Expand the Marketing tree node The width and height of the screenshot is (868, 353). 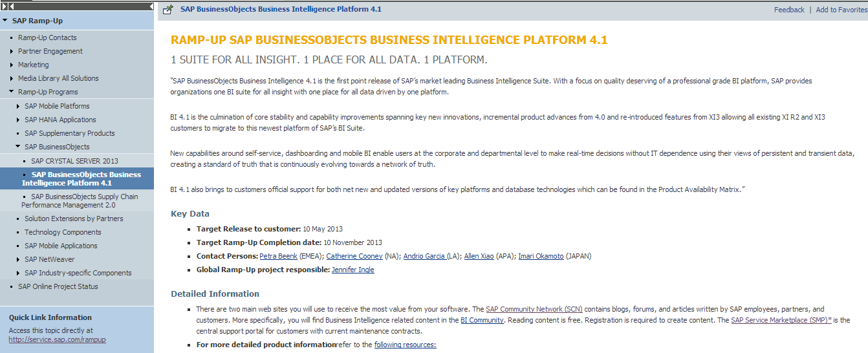[x=12, y=65]
